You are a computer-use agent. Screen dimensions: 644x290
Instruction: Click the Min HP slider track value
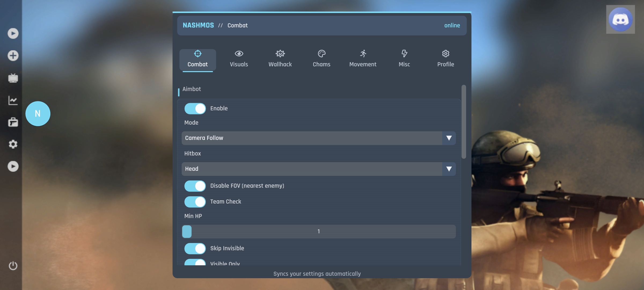[x=319, y=231]
